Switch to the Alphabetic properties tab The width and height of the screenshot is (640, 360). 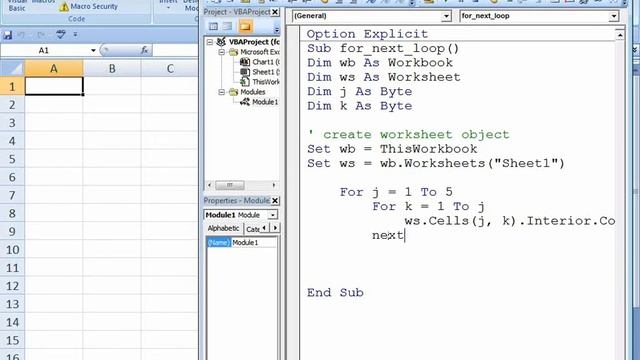click(223, 229)
